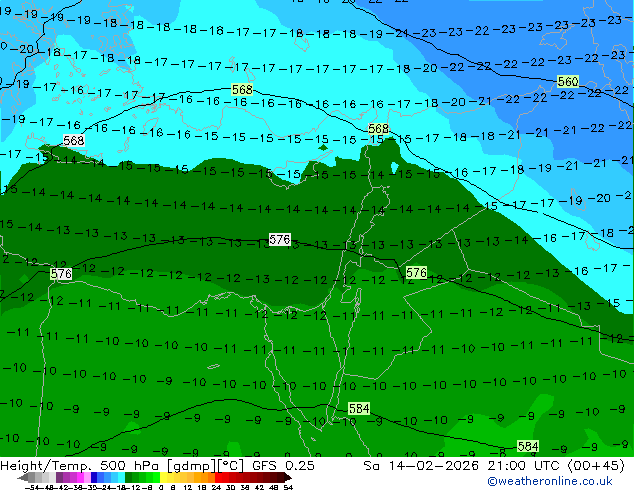
Task: Click the bright red legend swatch above 24
Action: [218, 477]
